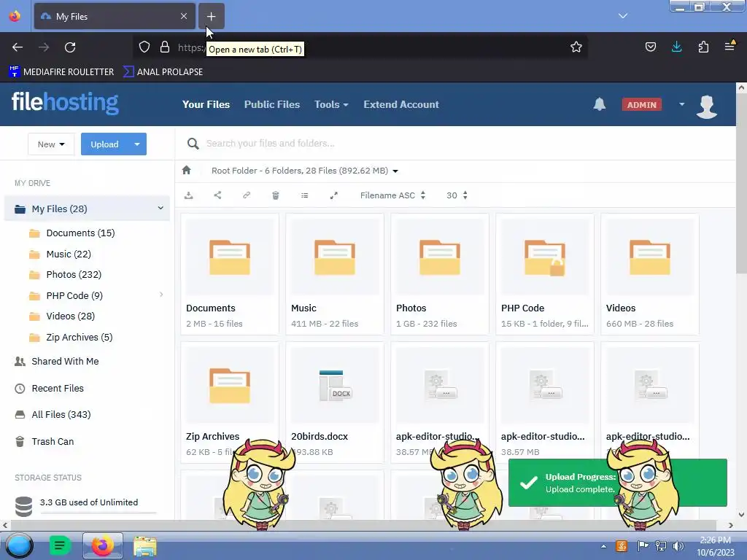Image resolution: width=747 pixels, height=560 pixels.
Task: Open MEDIAFIRE ROULETTER bookmark
Action: click(61, 72)
